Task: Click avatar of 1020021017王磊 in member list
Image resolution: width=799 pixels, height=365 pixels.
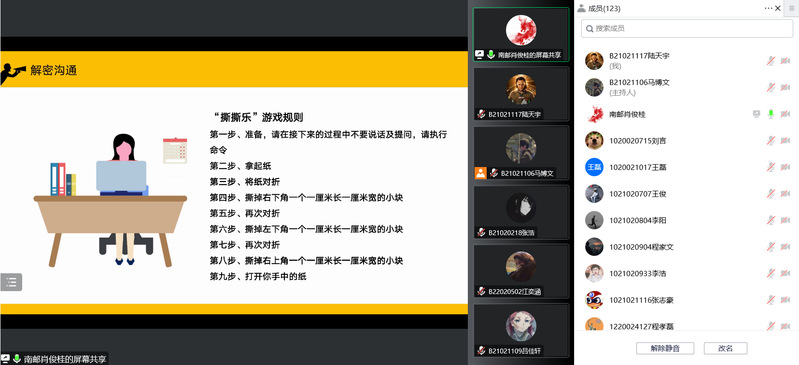Action: click(x=594, y=167)
